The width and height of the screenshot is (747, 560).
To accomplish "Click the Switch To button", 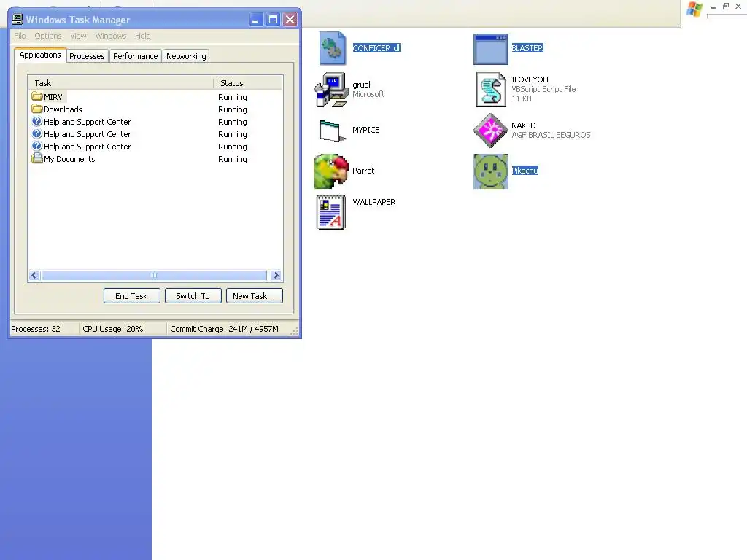I will 193,296.
